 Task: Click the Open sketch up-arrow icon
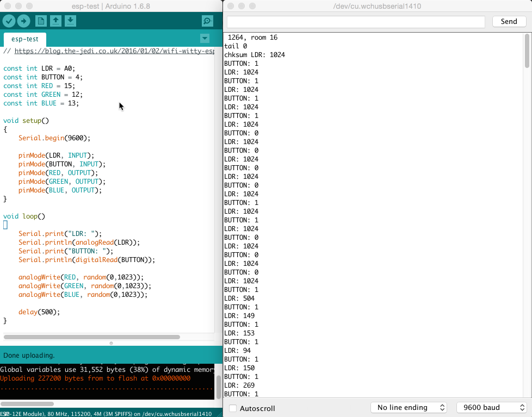pos(55,21)
